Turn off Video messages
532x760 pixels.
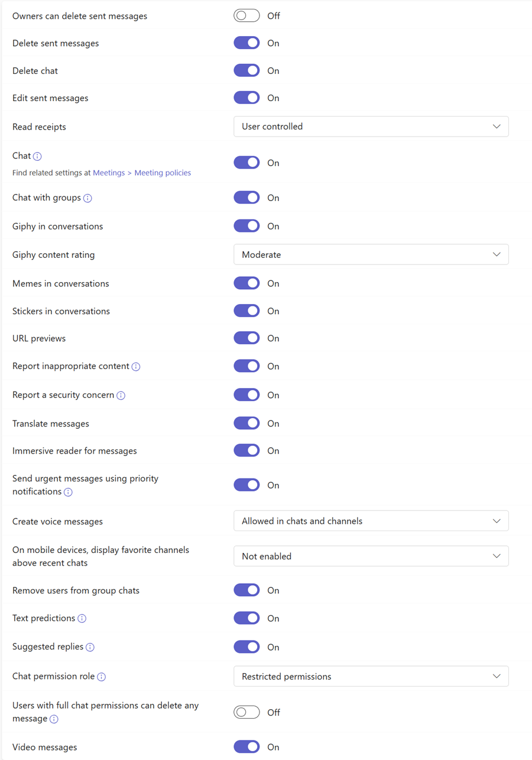click(246, 746)
